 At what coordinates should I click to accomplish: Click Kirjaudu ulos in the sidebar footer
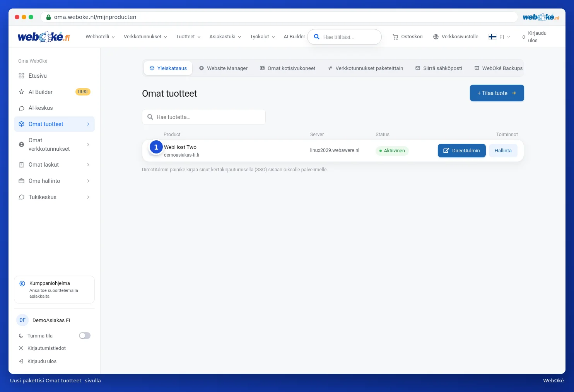38,361
